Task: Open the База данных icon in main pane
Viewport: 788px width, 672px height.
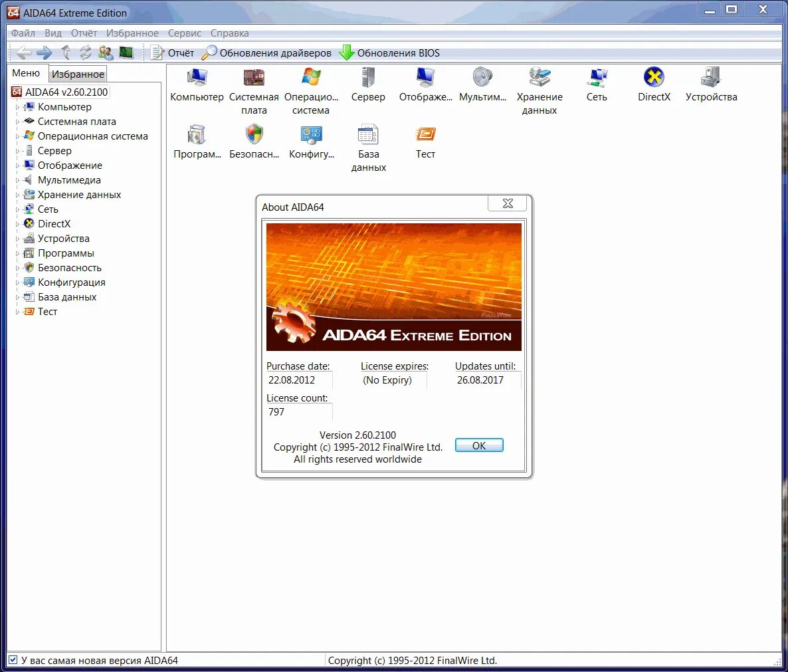Action: click(368, 135)
